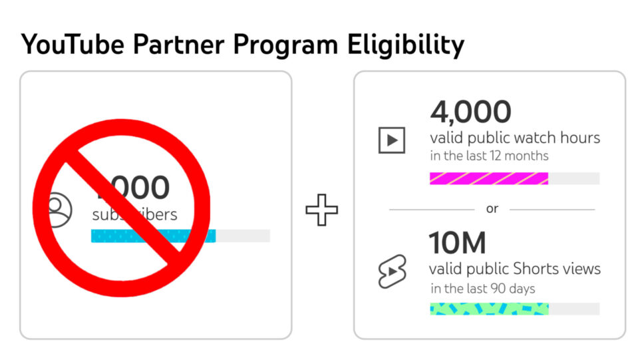The width and height of the screenshot is (644, 362).
Task: Click the "YouTube Partner Program Eligibility" heading
Action: click(x=242, y=45)
